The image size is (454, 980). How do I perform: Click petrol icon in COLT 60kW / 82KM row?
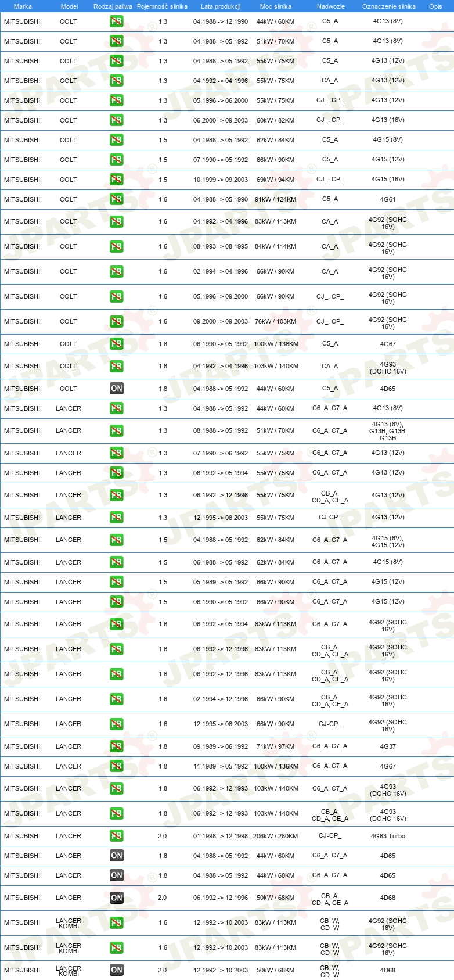click(116, 120)
